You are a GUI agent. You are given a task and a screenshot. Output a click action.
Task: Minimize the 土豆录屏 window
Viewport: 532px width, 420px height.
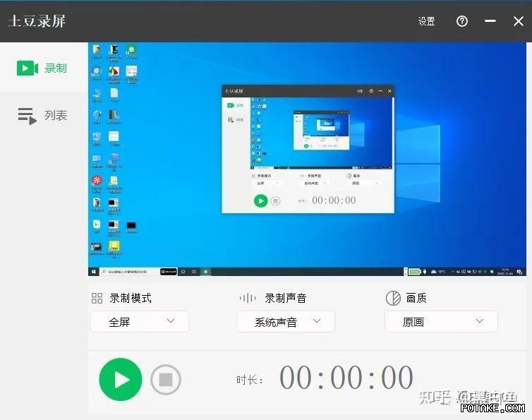pyautogui.click(x=490, y=21)
